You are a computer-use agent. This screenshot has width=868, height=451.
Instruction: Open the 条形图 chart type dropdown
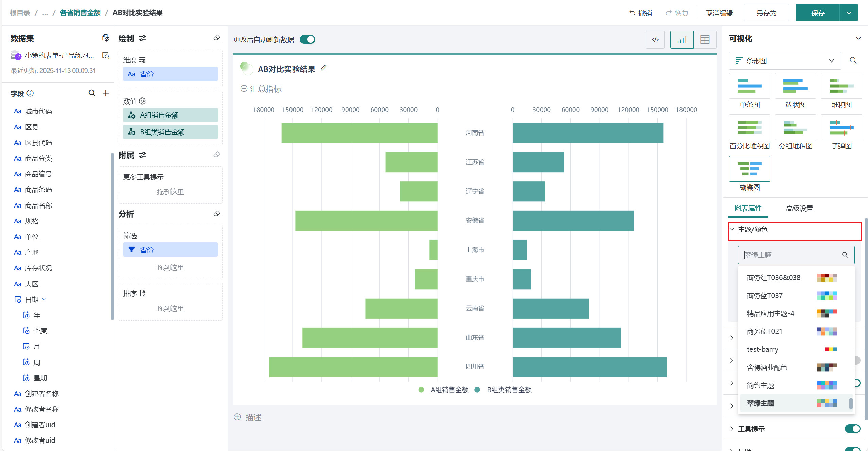point(785,60)
